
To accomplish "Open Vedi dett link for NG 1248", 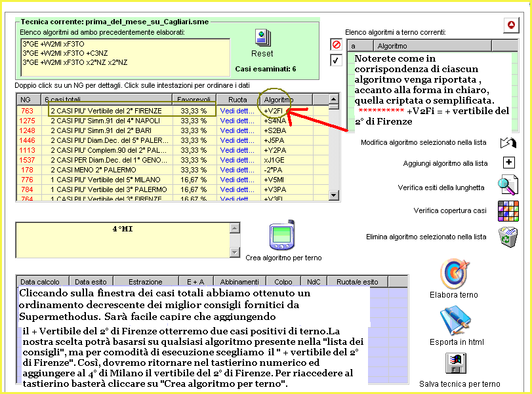I will point(237,130).
